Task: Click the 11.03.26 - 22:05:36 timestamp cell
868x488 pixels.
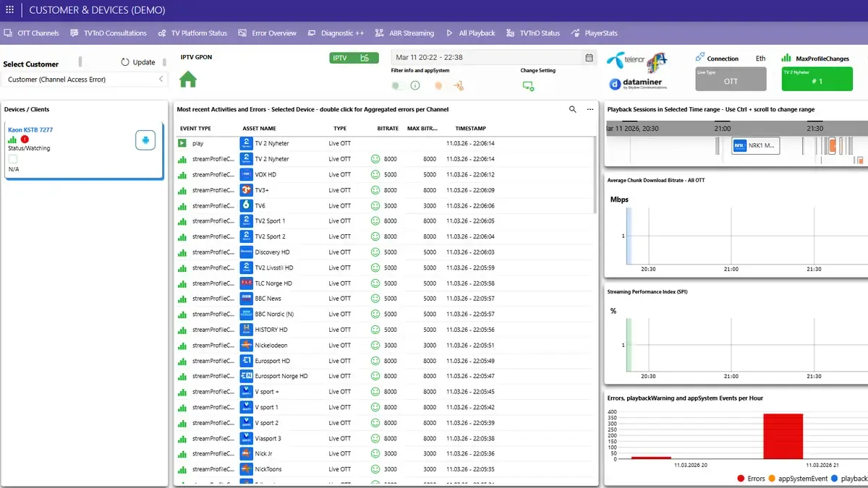Action: (470, 454)
